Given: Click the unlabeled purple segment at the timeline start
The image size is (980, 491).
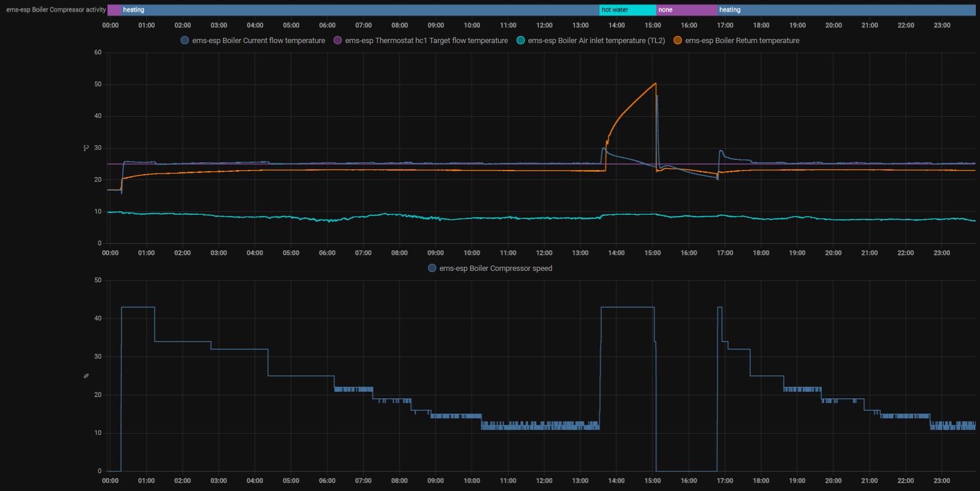Looking at the screenshot, I should [114, 10].
